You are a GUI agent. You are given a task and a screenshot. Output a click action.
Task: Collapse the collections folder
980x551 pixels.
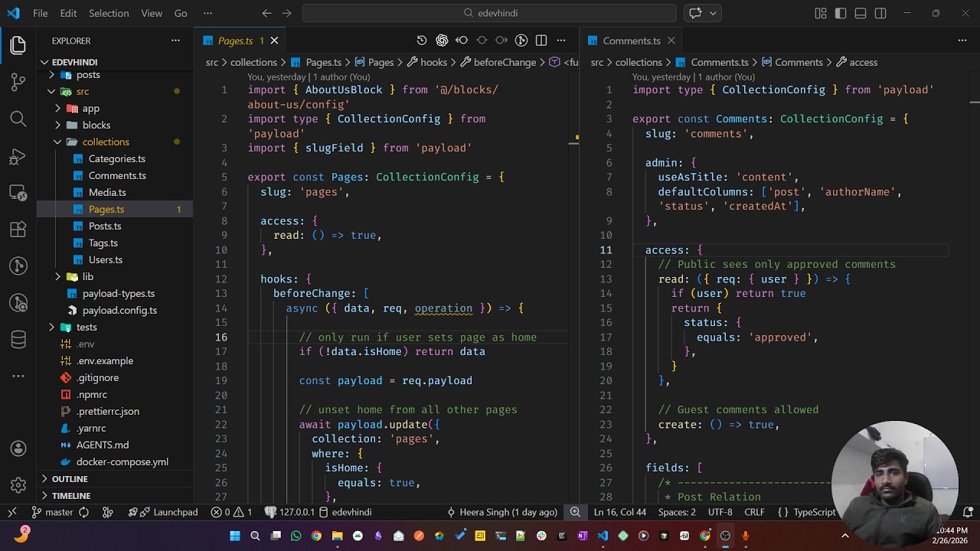115,142
